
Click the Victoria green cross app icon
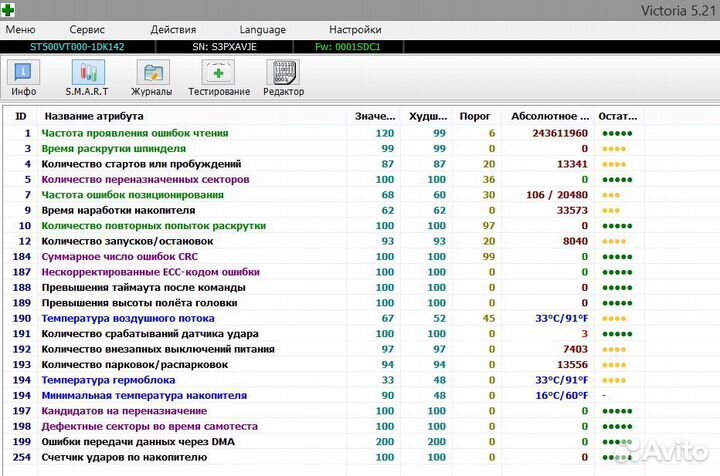click(x=10, y=9)
